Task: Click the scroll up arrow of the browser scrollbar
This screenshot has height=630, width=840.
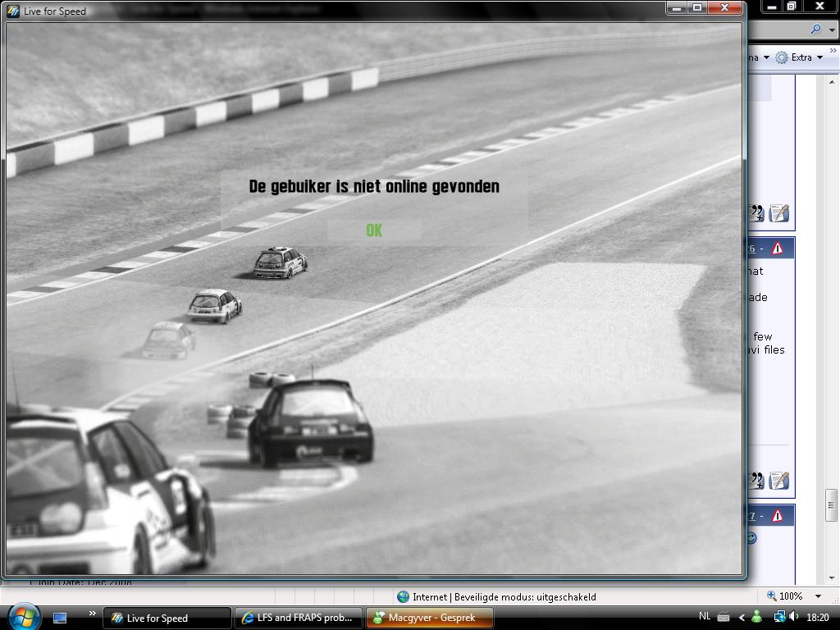Action: coord(832,82)
